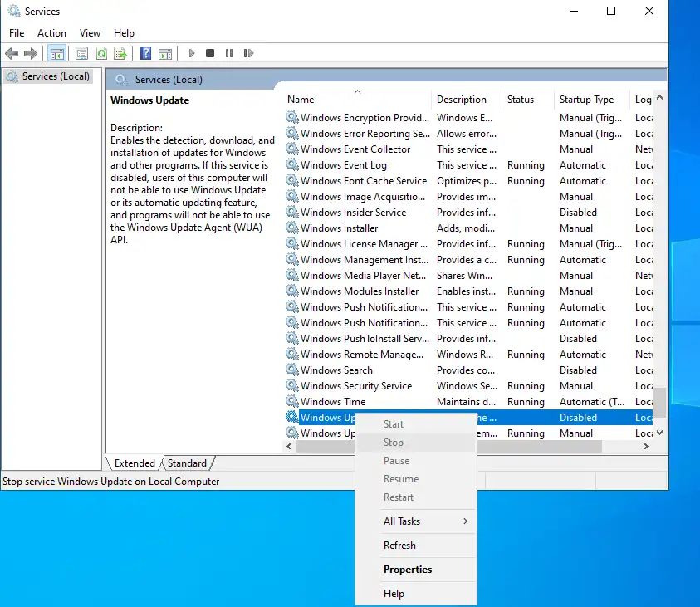Screen dimensions: 700x607
Task: Click the gear icon beside Windows Time
Action: (x=292, y=402)
